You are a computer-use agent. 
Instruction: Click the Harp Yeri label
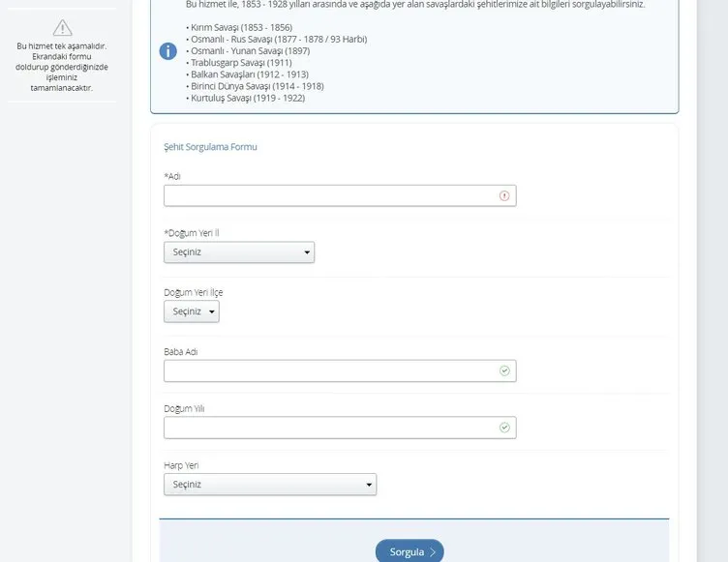point(181,464)
